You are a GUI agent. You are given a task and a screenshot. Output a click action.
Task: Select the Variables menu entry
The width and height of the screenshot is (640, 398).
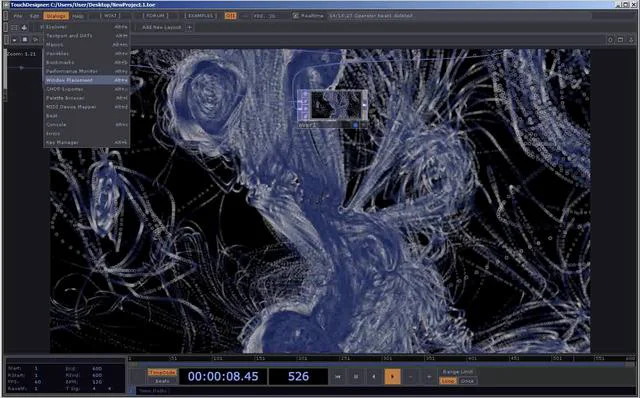tap(87, 53)
